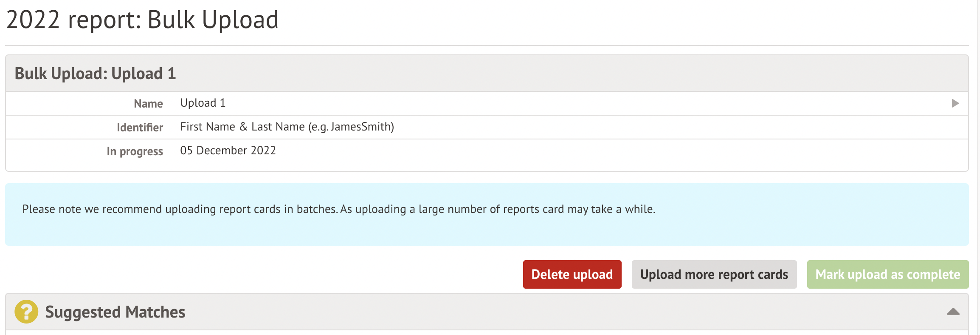980x335 pixels.
Task: Click the Upload 1 name value
Action: (x=203, y=103)
